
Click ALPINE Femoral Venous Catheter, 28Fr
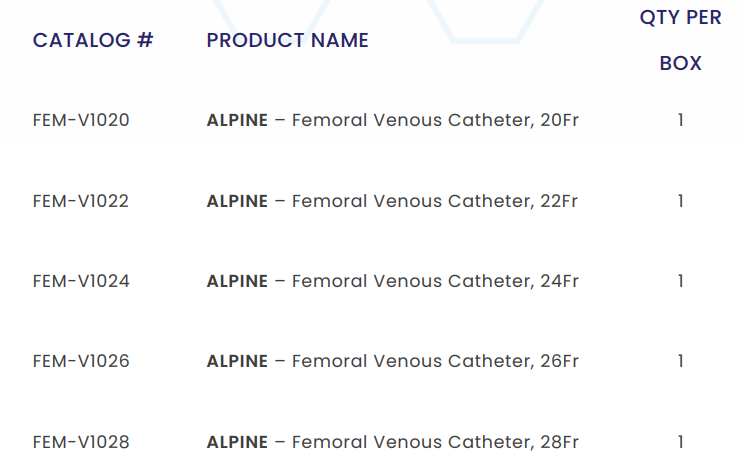[x=393, y=441]
